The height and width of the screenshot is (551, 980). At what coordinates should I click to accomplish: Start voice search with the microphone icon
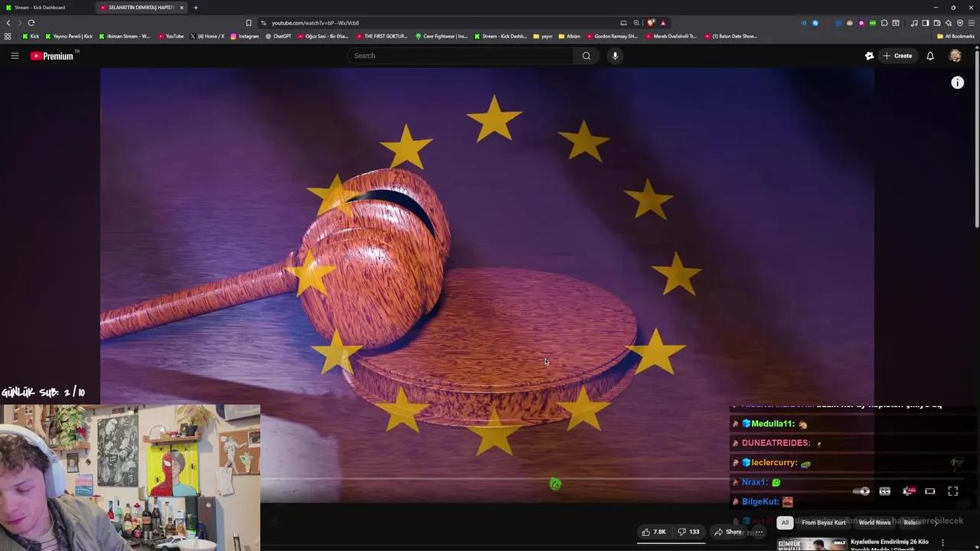615,56
